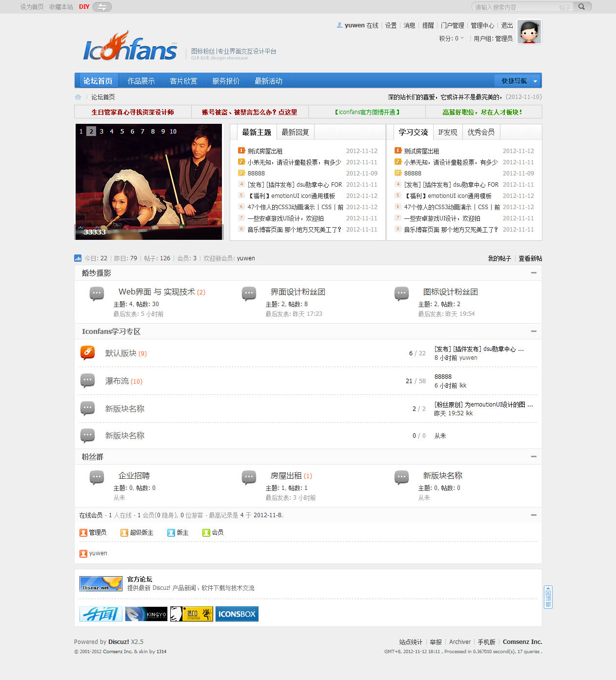Click the DIY switcher icon in the top bar

point(101,7)
